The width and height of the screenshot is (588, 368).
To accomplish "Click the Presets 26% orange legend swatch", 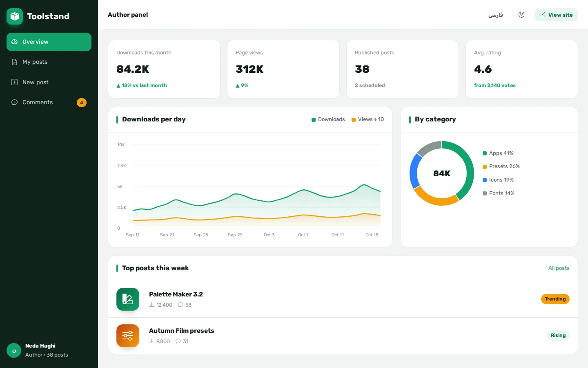I will [x=485, y=166].
